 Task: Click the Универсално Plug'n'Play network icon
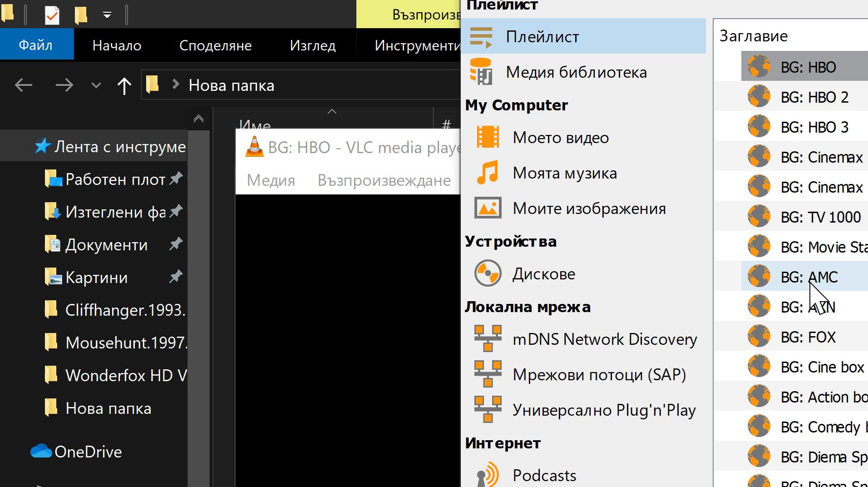click(488, 410)
